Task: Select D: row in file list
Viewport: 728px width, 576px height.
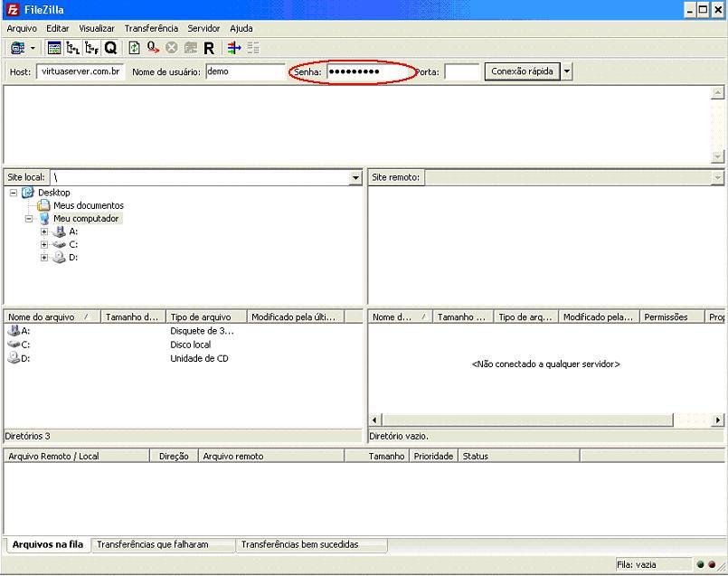Action: 183,358
